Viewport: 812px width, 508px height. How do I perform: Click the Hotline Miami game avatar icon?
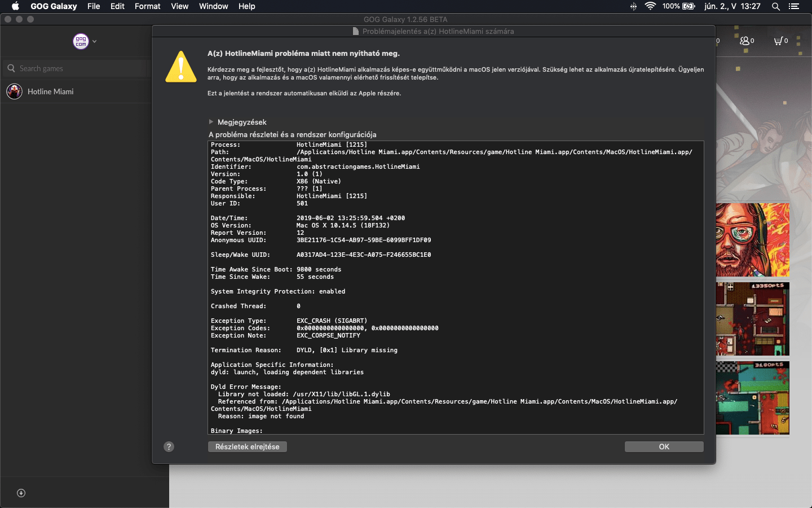15,91
